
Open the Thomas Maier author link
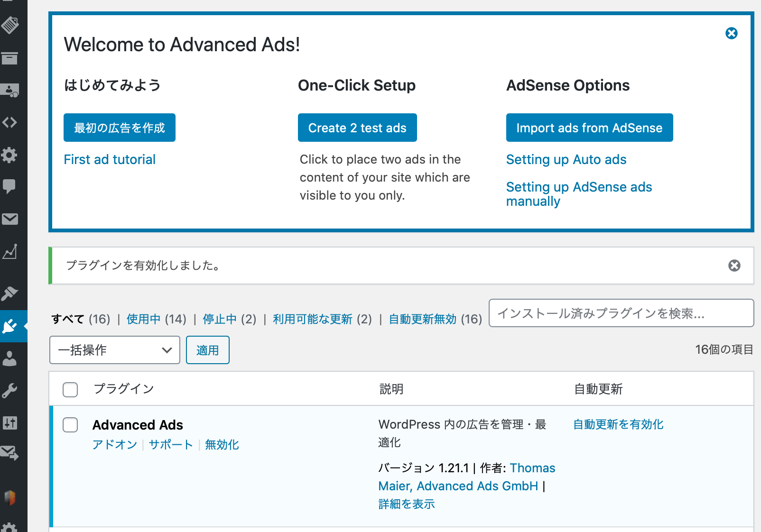[x=467, y=477]
